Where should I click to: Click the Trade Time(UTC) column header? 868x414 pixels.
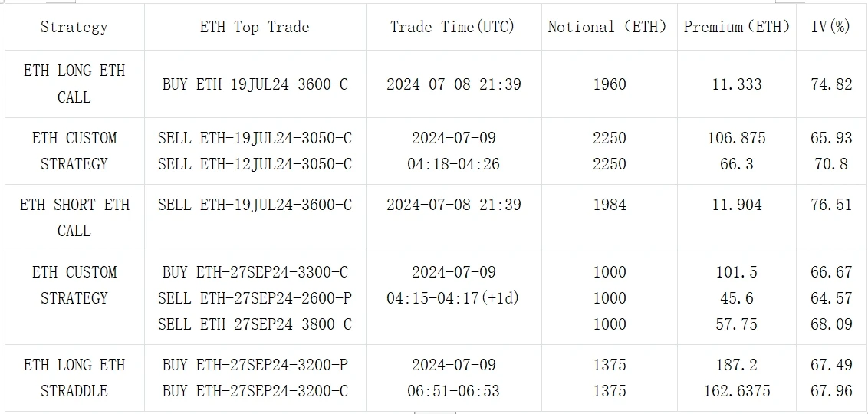[x=452, y=27]
